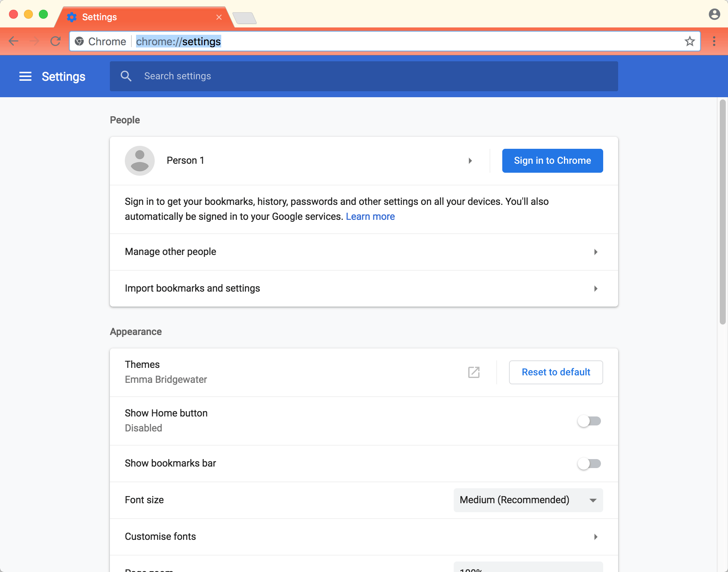Click the Chrome site info icon
This screenshot has height=572, width=728.
[x=79, y=41]
